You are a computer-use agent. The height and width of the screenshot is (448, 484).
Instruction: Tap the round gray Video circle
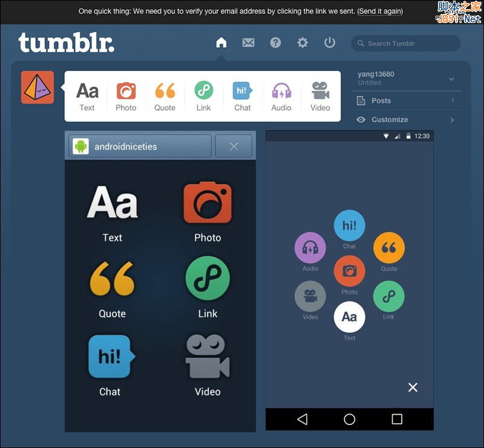[310, 296]
